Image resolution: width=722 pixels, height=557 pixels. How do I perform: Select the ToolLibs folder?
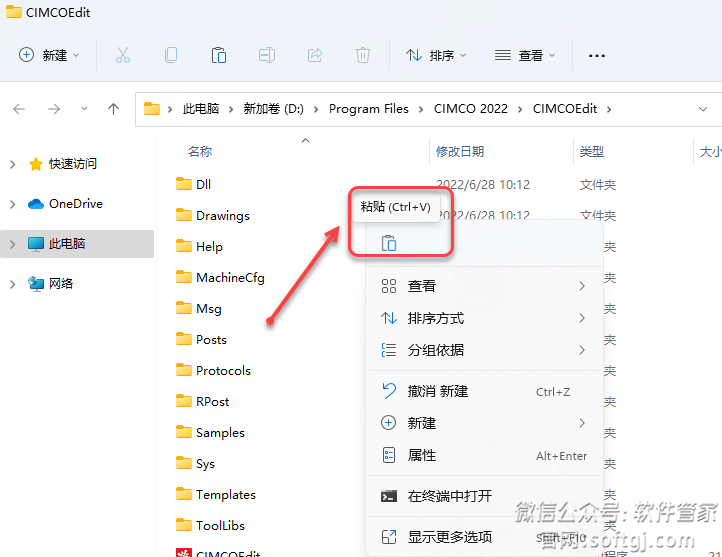point(210,525)
